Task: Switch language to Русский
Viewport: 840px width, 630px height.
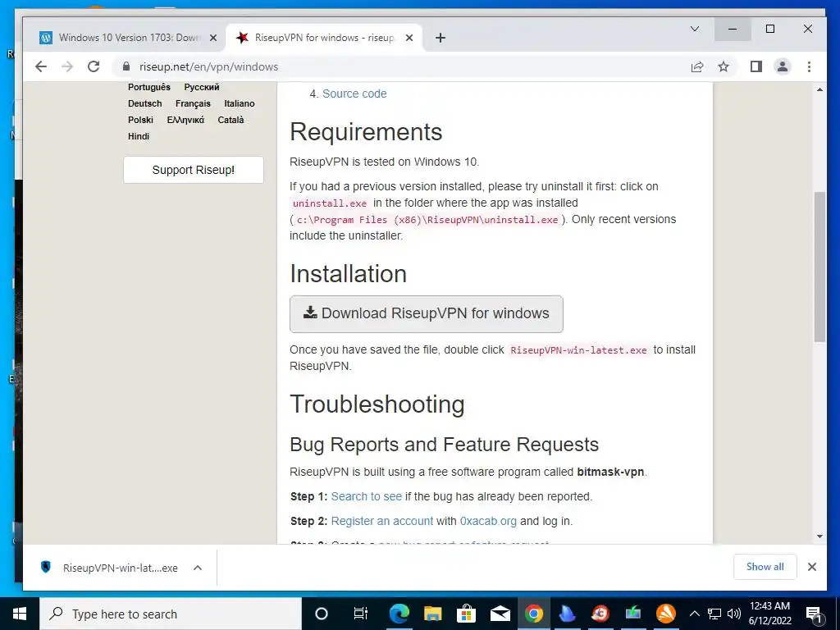Action: tap(202, 87)
